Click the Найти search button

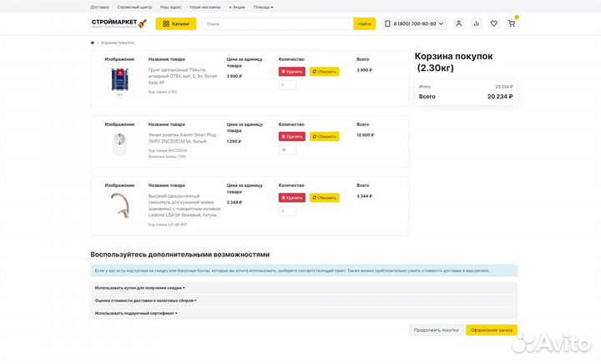point(364,23)
